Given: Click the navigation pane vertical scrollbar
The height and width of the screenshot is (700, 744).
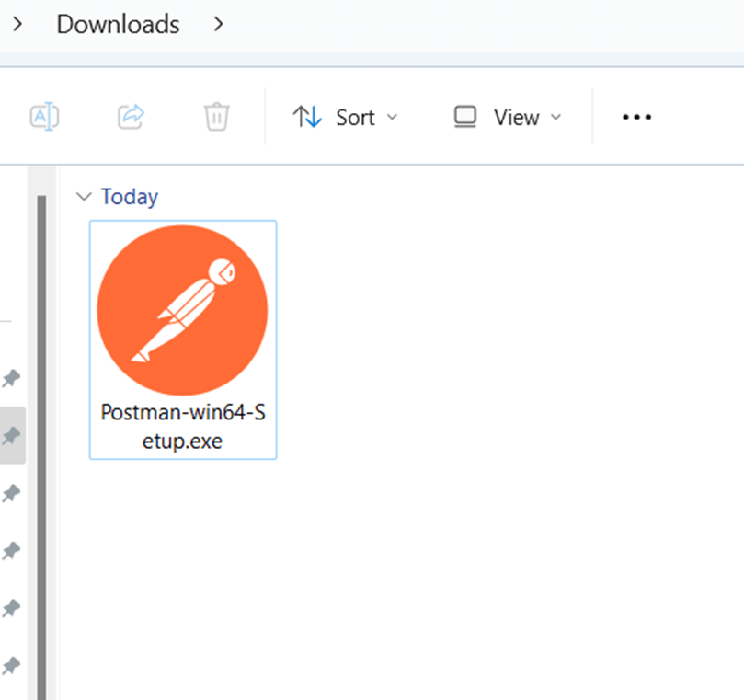Looking at the screenshot, I should 41,447.
